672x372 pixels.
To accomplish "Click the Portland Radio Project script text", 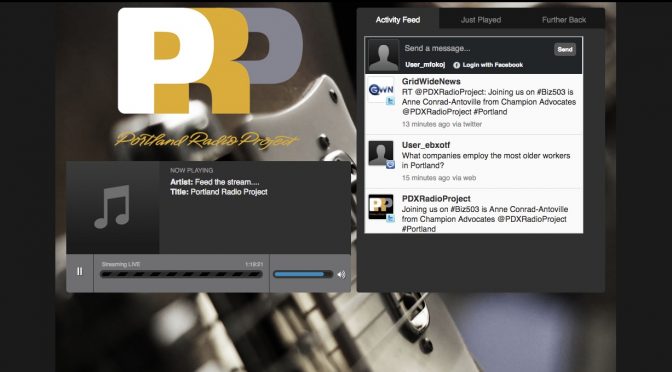I will pos(207,141).
